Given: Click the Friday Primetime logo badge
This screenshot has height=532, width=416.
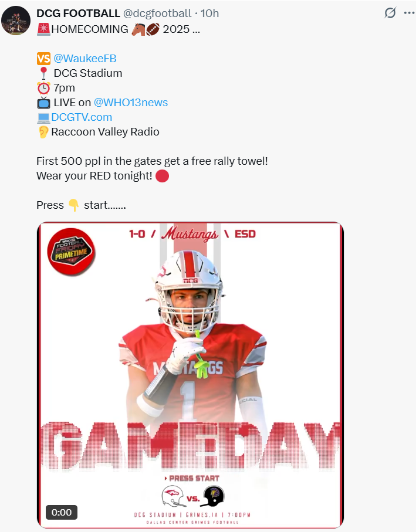Looking at the screenshot, I should [71, 252].
